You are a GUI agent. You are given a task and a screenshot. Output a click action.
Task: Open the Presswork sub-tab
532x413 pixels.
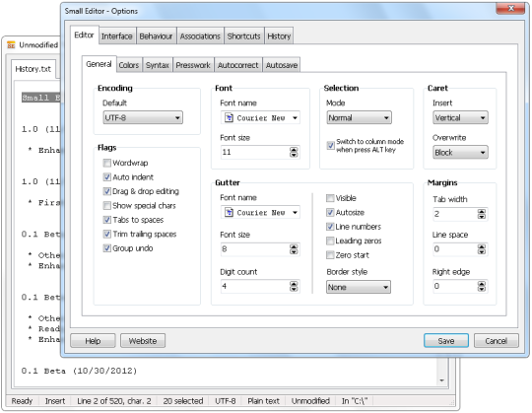(193, 65)
